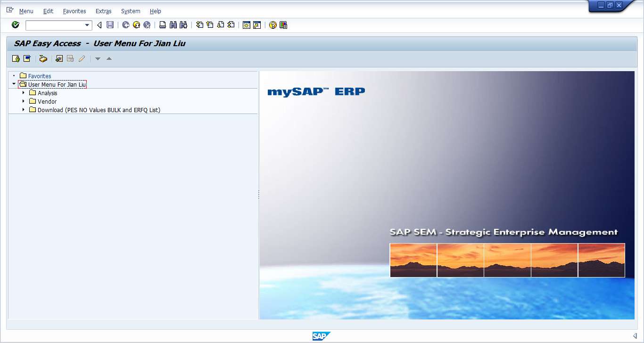Expand the Download folder arrow

point(24,110)
